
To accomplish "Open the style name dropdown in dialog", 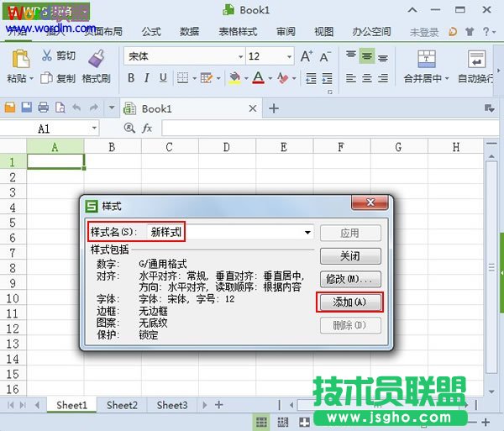I will coord(307,233).
